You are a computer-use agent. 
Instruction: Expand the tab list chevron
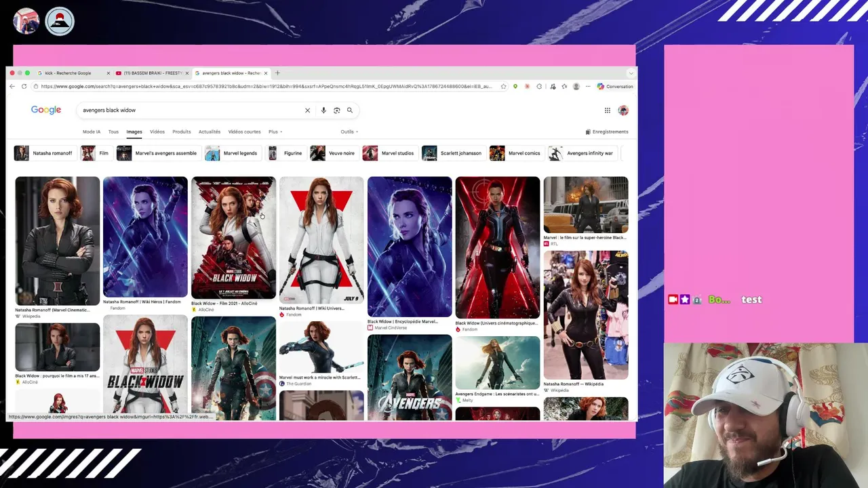tap(631, 73)
